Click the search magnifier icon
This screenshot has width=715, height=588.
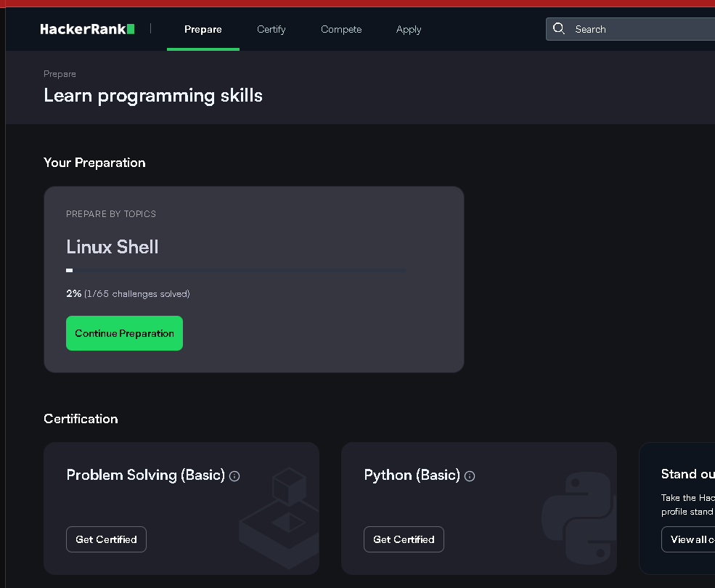[559, 29]
